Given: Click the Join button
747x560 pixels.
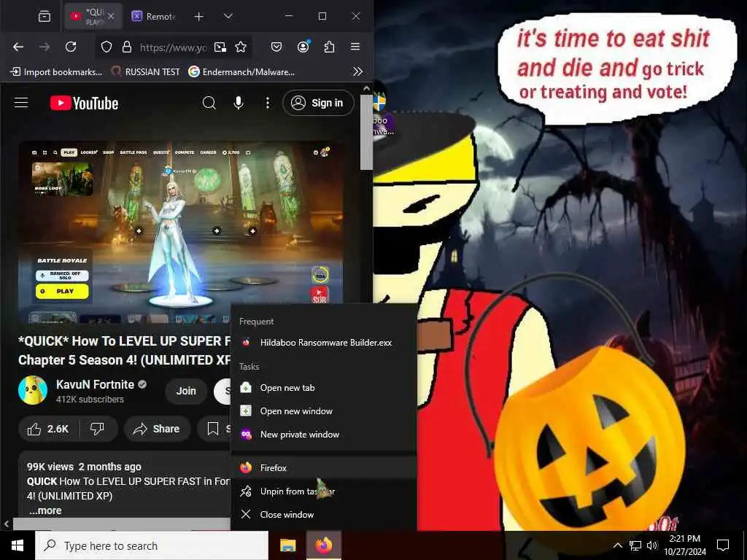Looking at the screenshot, I should (186, 391).
